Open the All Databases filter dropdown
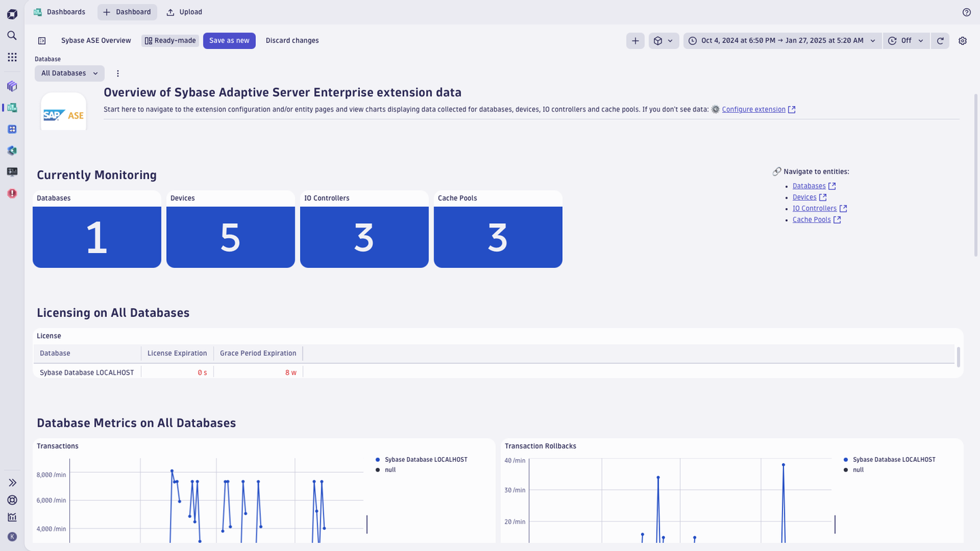 click(69, 73)
